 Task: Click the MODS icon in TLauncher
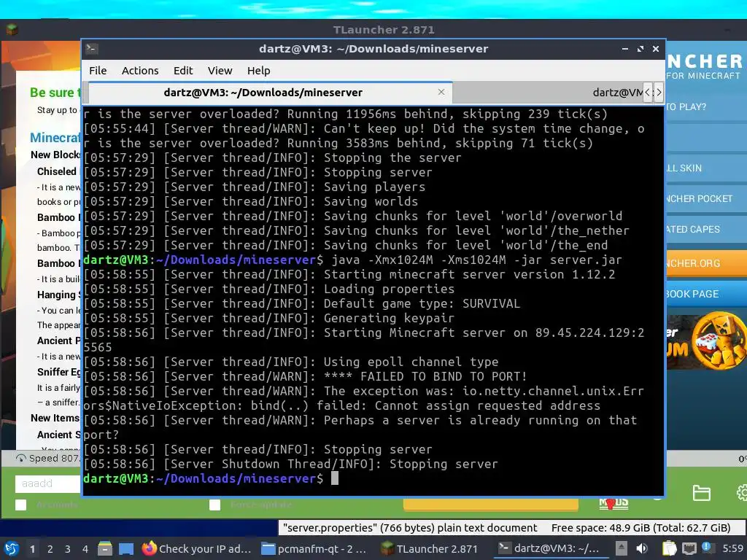pyautogui.click(x=613, y=503)
